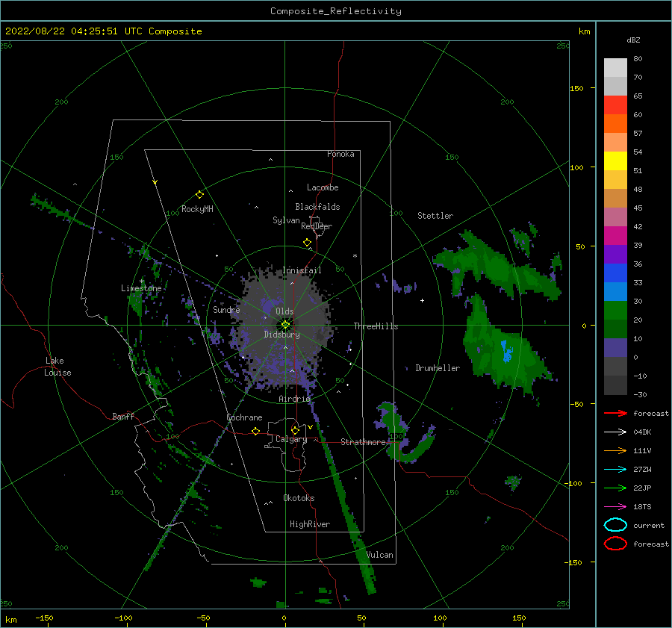The width and height of the screenshot is (672, 628).
Task: Click the word current in the legend
Action: click(x=649, y=526)
